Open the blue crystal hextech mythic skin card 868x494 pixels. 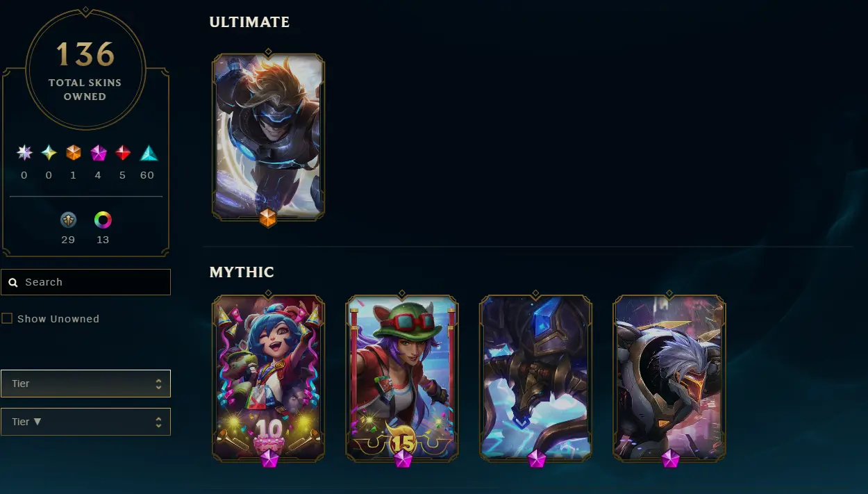click(x=535, y=379)
